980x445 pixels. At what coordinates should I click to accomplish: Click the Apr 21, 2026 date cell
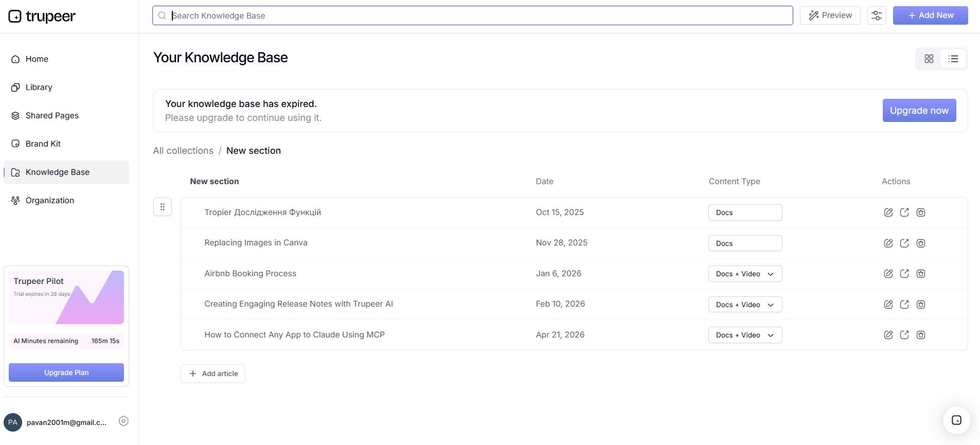pos(560,335)
